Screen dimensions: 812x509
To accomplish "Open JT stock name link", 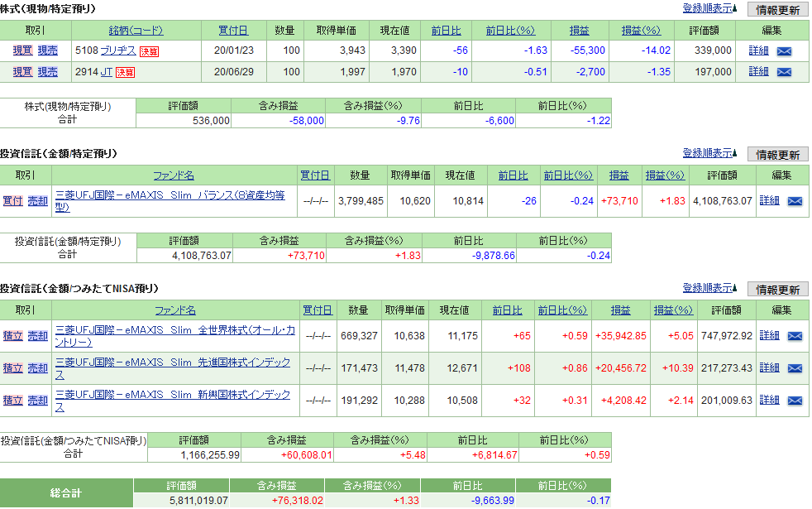I will [x=106, y=71].
